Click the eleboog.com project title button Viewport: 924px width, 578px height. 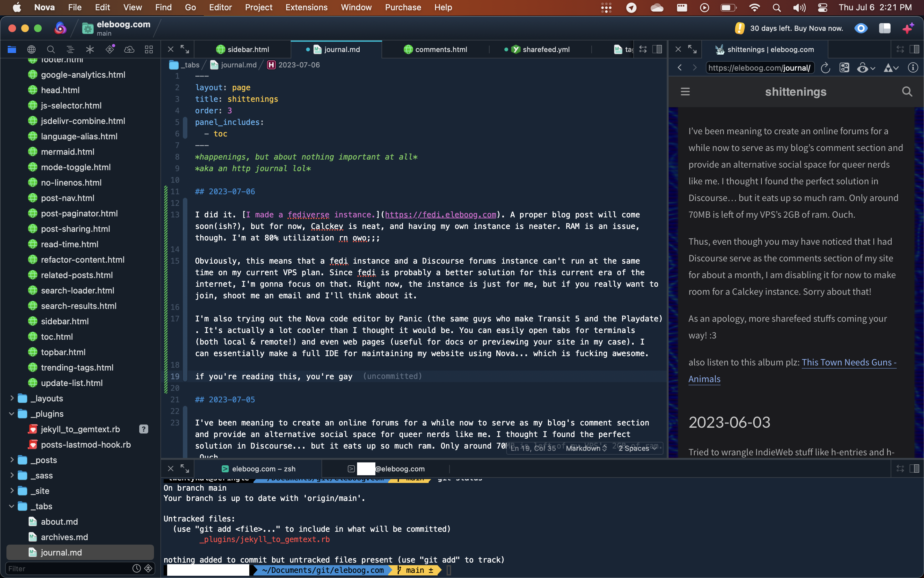(116, 28)
